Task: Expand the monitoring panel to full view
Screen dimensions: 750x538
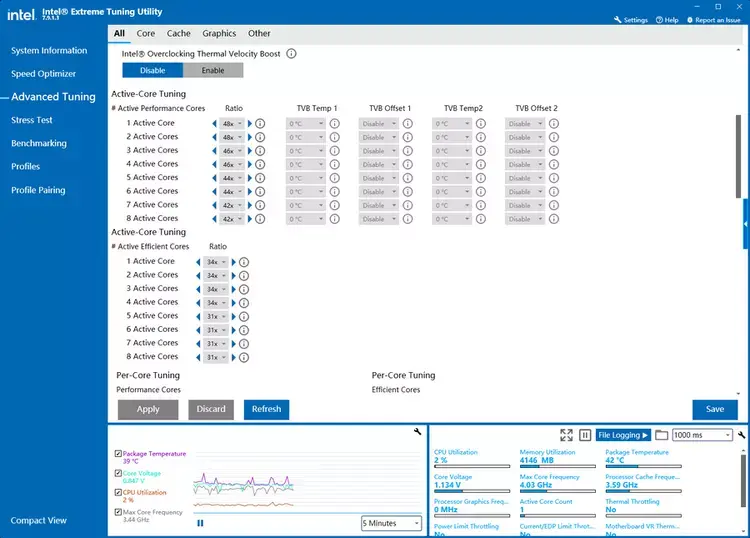Action: click(566, 435)
